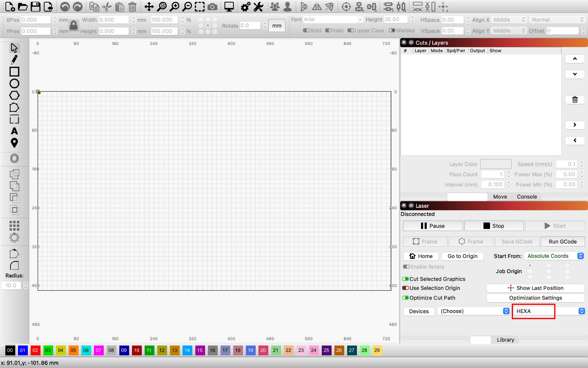Click the Output column header
This screenshot has height=368, width=588.
coord(477,51)
